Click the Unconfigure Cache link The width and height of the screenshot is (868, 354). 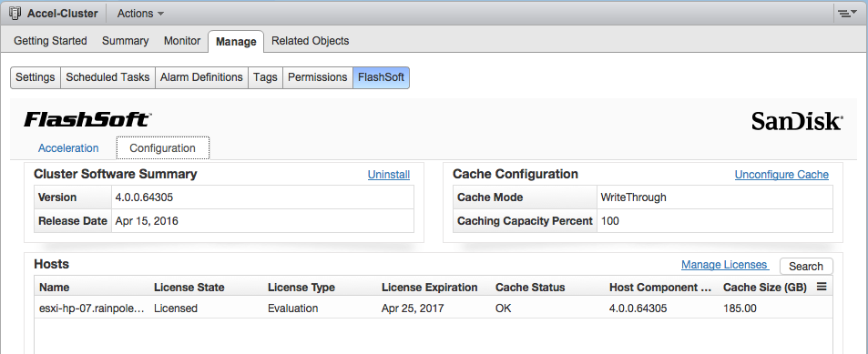[x=781, y=175]
